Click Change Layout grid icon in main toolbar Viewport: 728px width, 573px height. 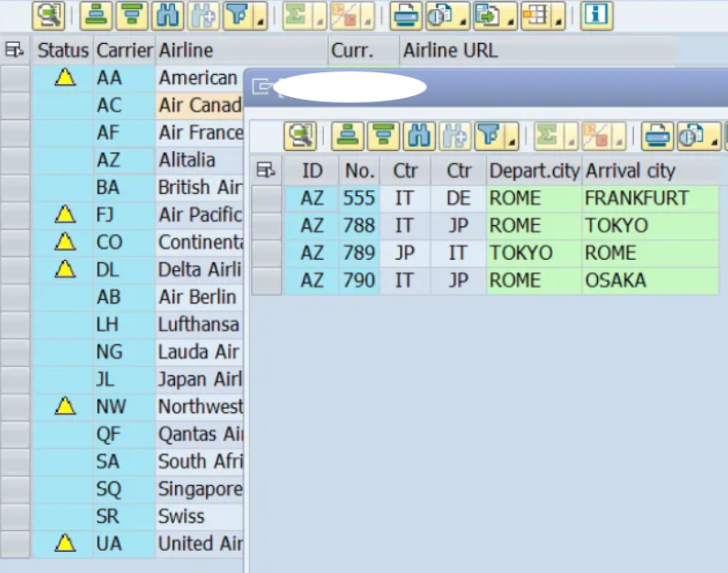[x=536, y=16]
